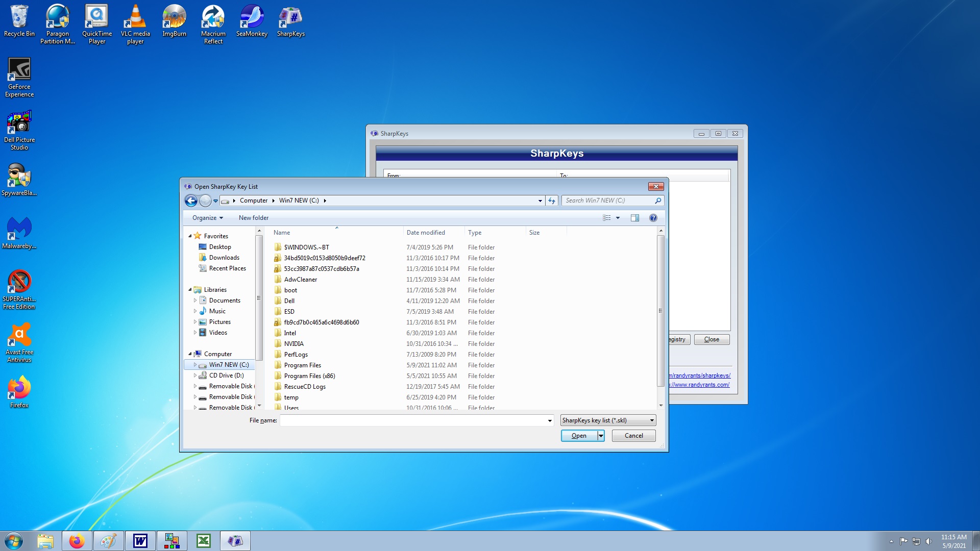Sort by the Date modified column header
Viewport: 980px width, 551px height.
(x=426, y=233)
